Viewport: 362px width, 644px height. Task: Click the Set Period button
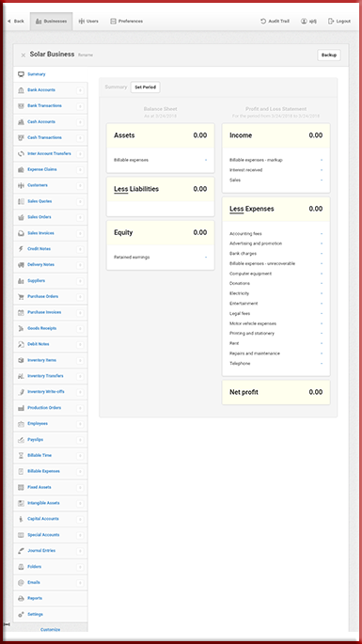[x=146, y=87]
